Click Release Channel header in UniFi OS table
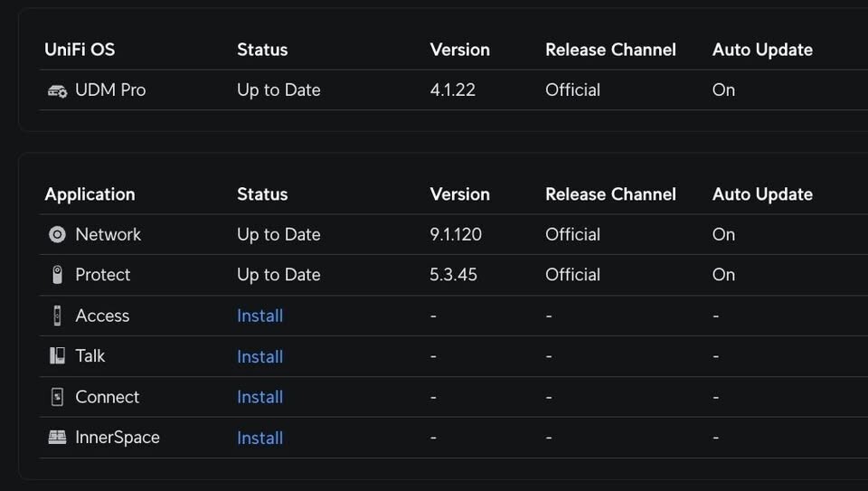The image size is (868, 491). point(610,50)
